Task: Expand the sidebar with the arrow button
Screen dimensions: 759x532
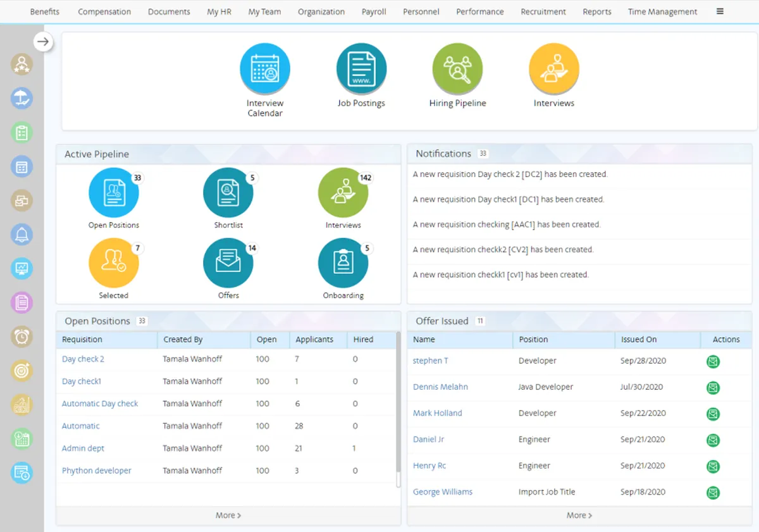Action: [43, 42]
